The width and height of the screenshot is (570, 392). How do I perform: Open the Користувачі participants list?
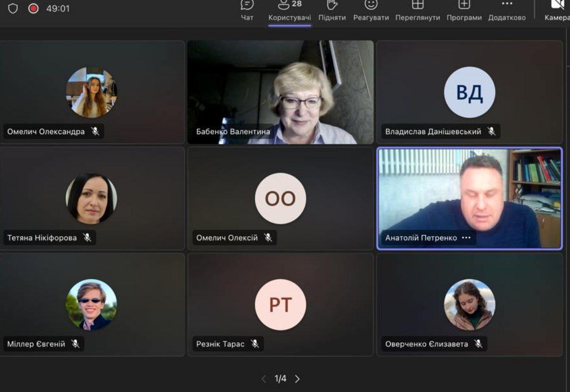pos(290,11)
